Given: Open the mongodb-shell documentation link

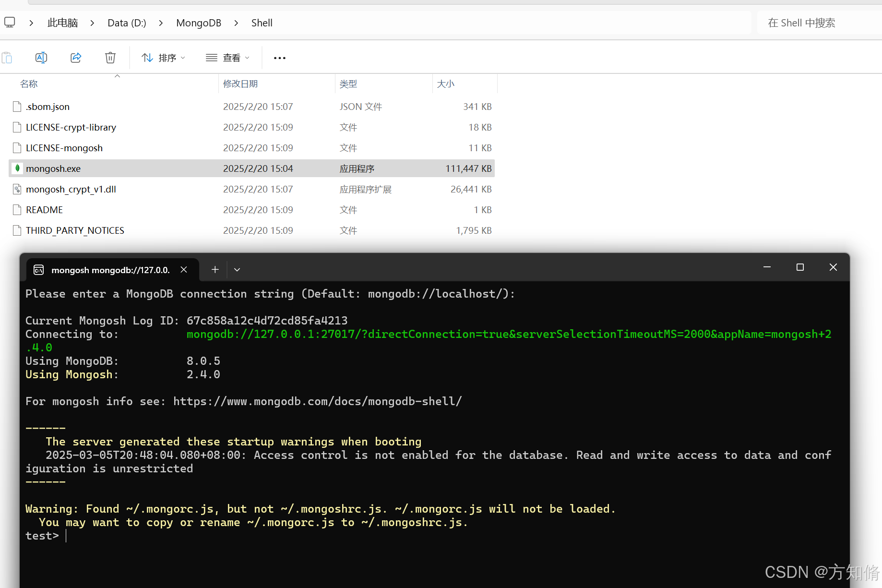Looking at the screenshot, I should (x=318, y=401).
